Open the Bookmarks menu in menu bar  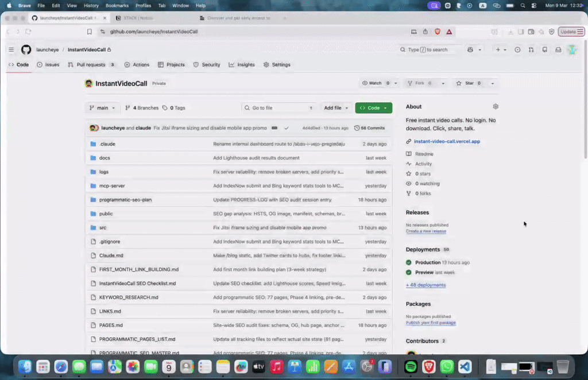coord(117,6)
